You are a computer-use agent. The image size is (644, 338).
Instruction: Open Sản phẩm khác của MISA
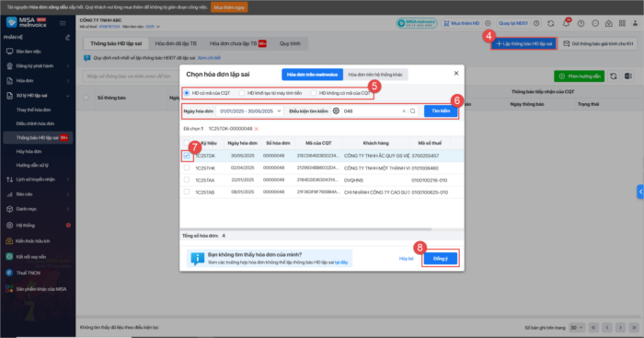41,289
